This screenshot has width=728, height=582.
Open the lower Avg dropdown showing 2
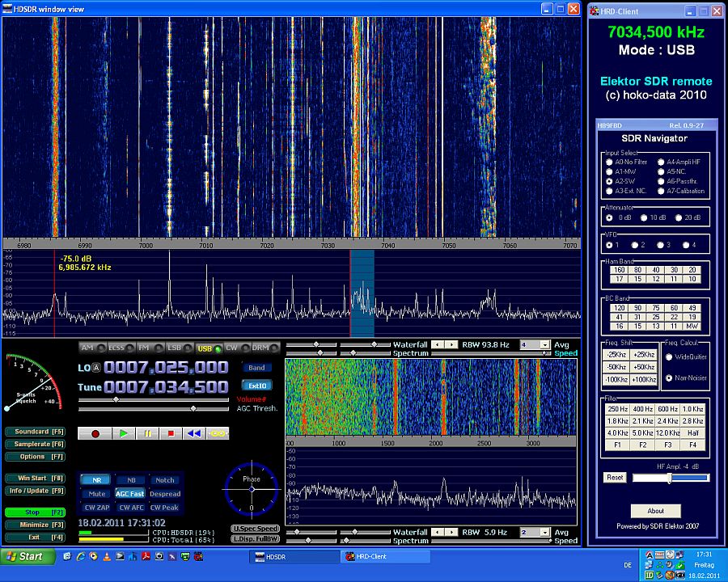click(x=544, y=532)
